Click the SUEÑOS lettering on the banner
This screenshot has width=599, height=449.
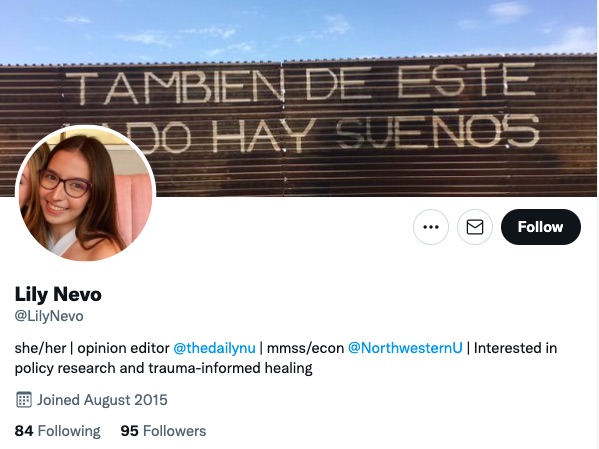tap(438, 130)
